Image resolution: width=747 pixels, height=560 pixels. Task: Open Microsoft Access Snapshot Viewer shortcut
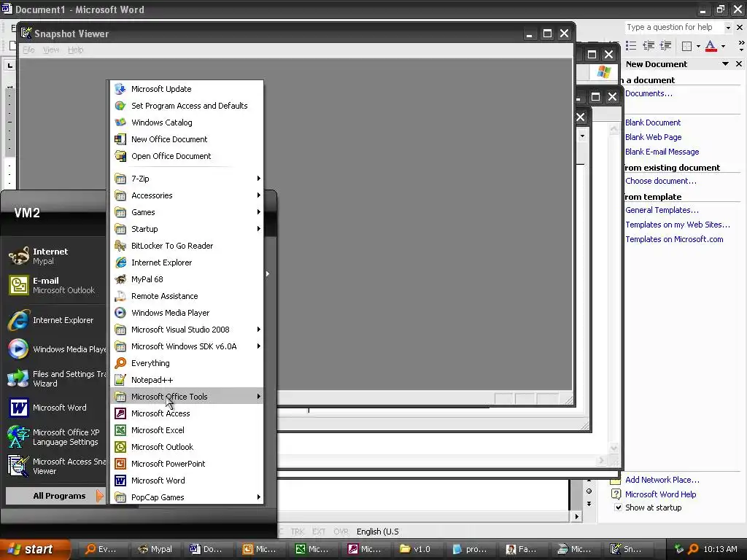(x=55, y=466)
